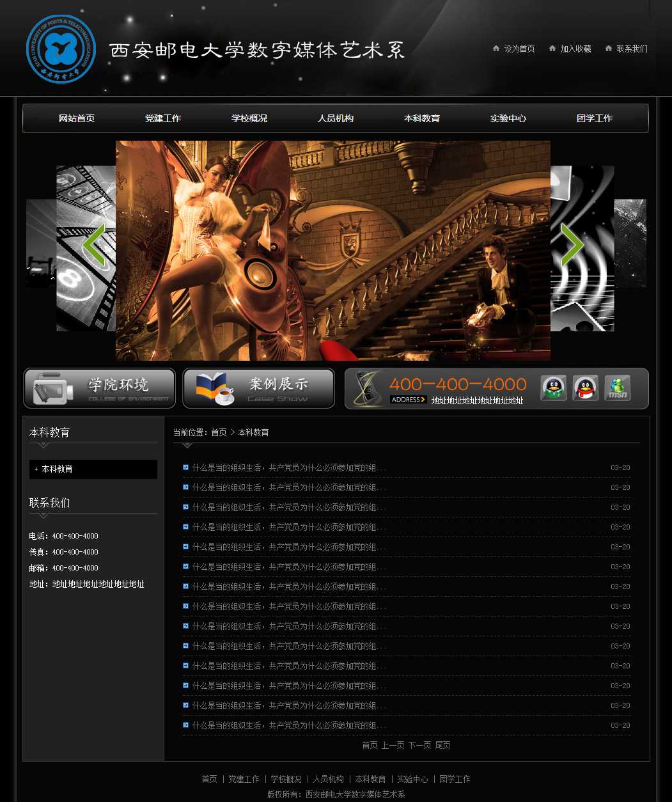Open 学校概况 in the main navigation
672x802 pixels.
(x=249, y=118)
